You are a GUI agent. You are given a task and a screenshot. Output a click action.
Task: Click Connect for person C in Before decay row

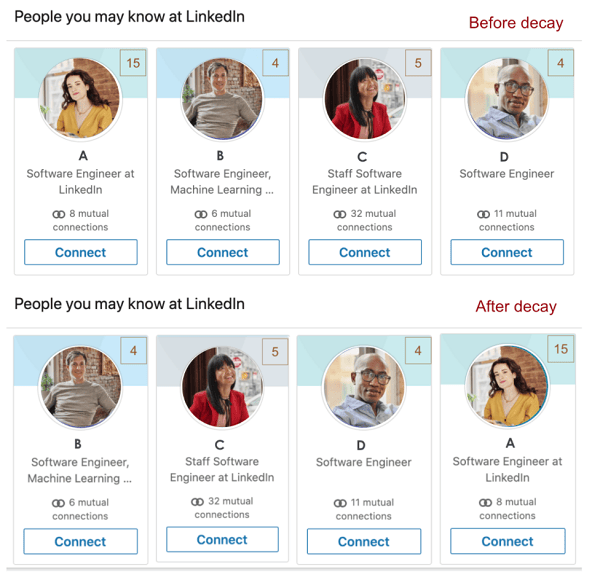coord(365,252)
